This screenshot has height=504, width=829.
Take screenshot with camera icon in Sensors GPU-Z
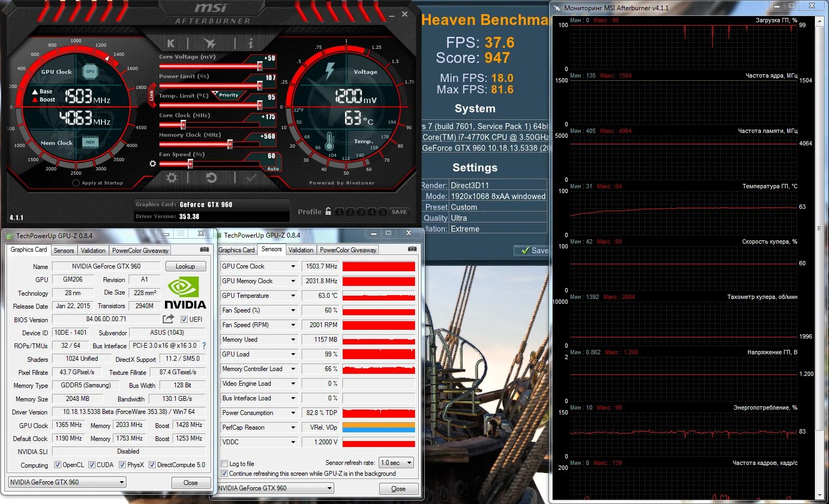coord(412,249)
